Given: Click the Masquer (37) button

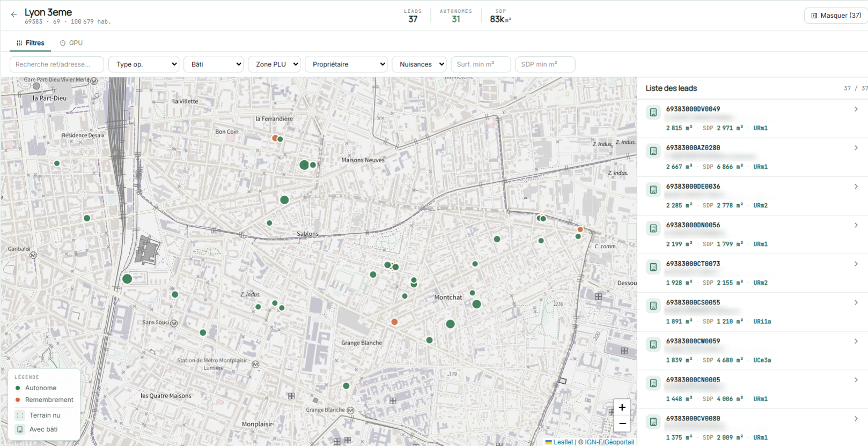Looking at the screenshot, I should (836, 16).
